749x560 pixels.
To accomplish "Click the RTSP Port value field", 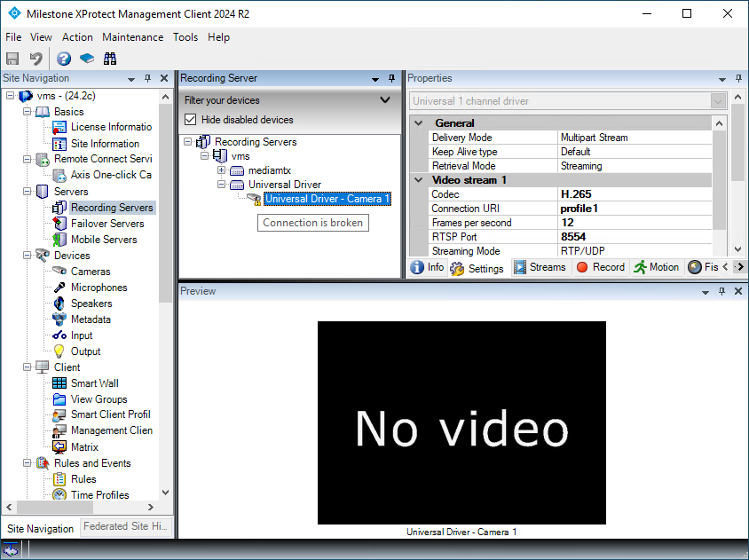I will (635, 237).
